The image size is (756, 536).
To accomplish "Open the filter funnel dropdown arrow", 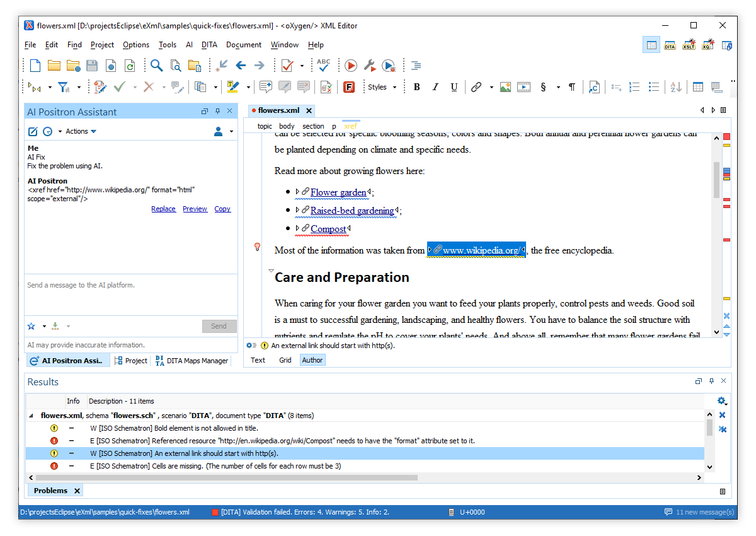I will 79,88.
